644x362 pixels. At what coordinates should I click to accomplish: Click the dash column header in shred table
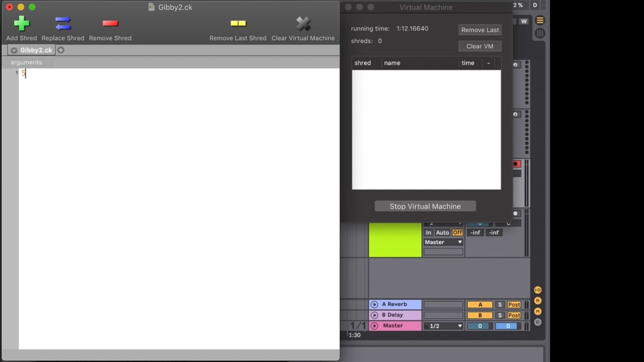[x=488, y=63]
